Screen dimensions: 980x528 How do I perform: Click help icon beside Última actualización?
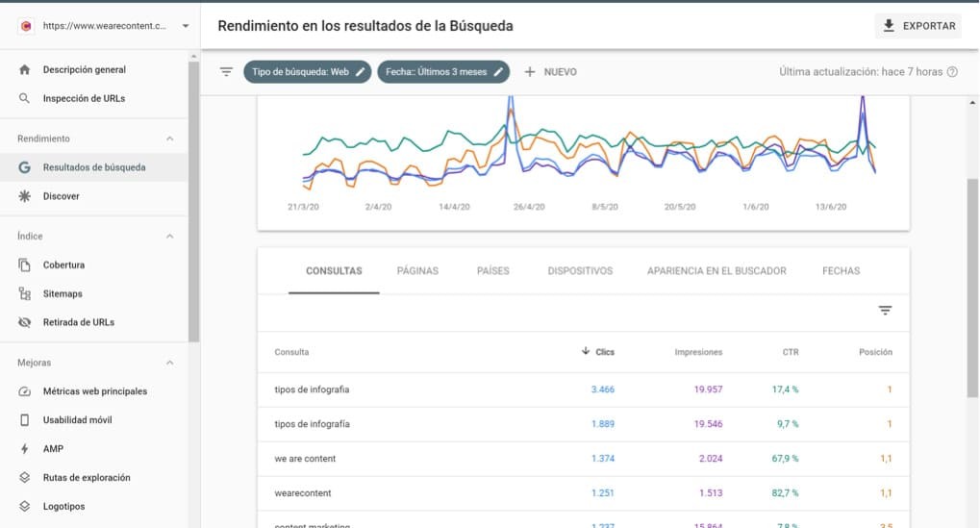[952, 72]
